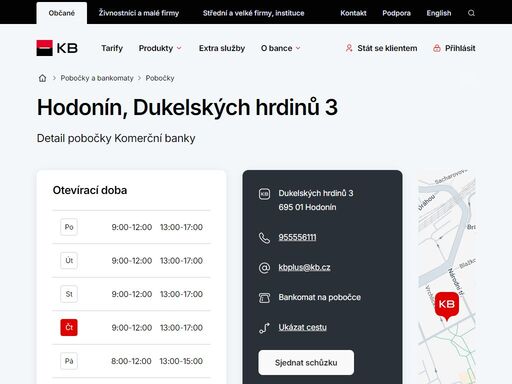Open Pobočky a bankomaty breadcrumb
Image resolution: width=512 pixels, height=384 pixels.
[x=97, y=78]
